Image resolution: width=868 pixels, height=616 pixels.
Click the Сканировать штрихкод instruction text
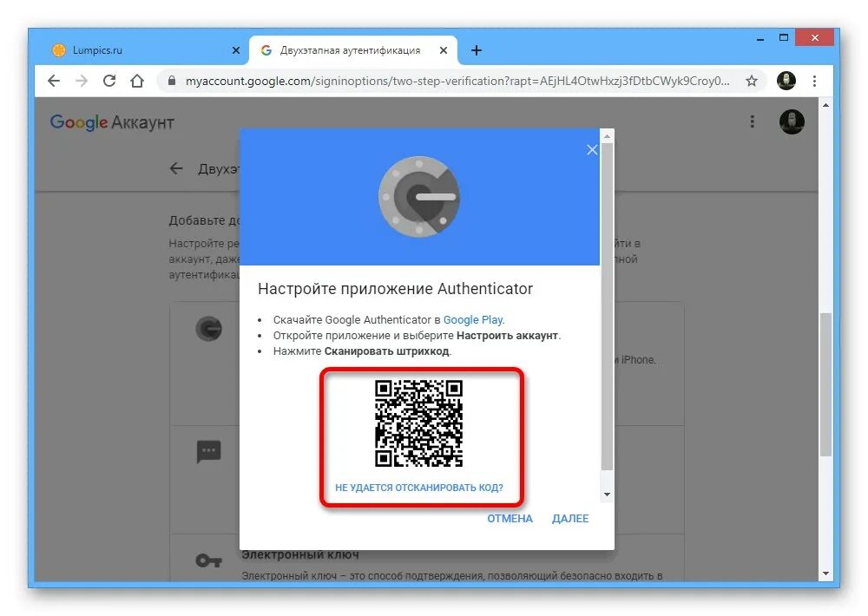click(x=387, y=351)
